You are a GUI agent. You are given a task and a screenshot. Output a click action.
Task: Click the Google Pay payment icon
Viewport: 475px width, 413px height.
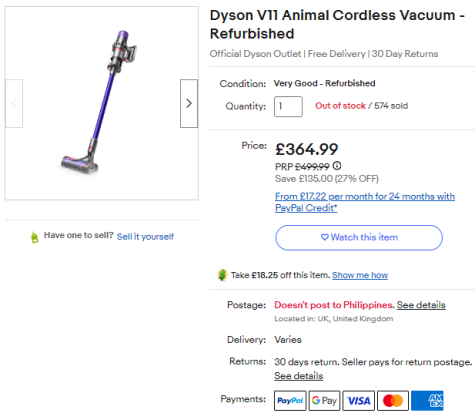click(x=324, y=400)
